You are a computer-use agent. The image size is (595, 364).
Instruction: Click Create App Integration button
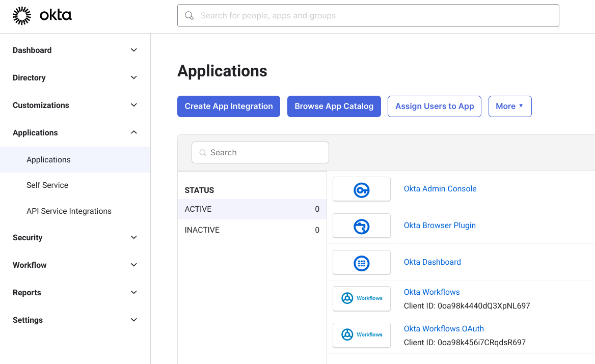(x=229, y=106)
